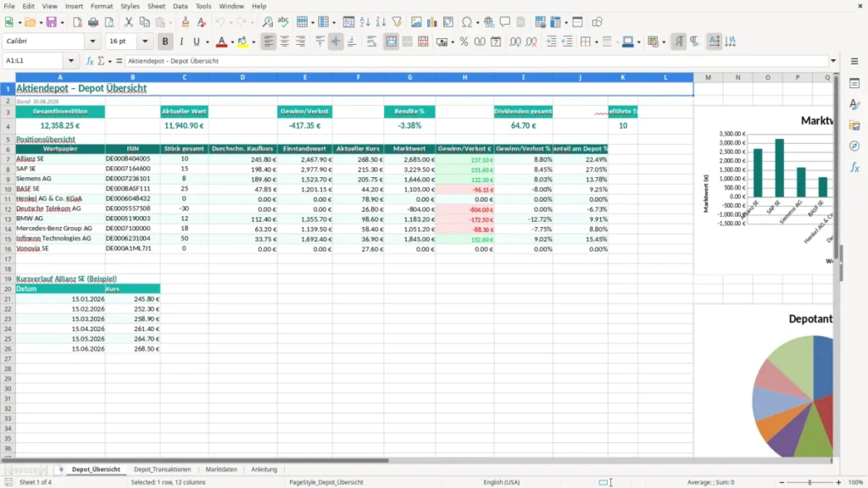Expand the formula bar arrow
Image resolution: width=868 pixels, height=488 pixels.
pos(833,61)
